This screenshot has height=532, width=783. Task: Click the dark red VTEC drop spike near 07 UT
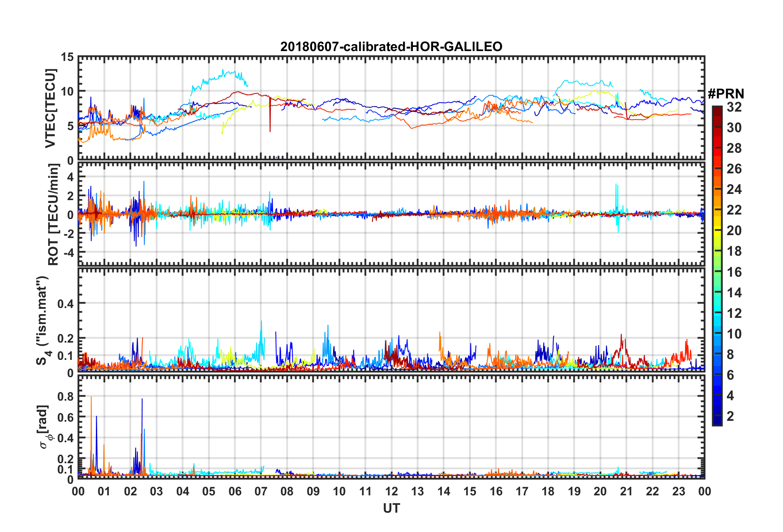coord(270,114)
